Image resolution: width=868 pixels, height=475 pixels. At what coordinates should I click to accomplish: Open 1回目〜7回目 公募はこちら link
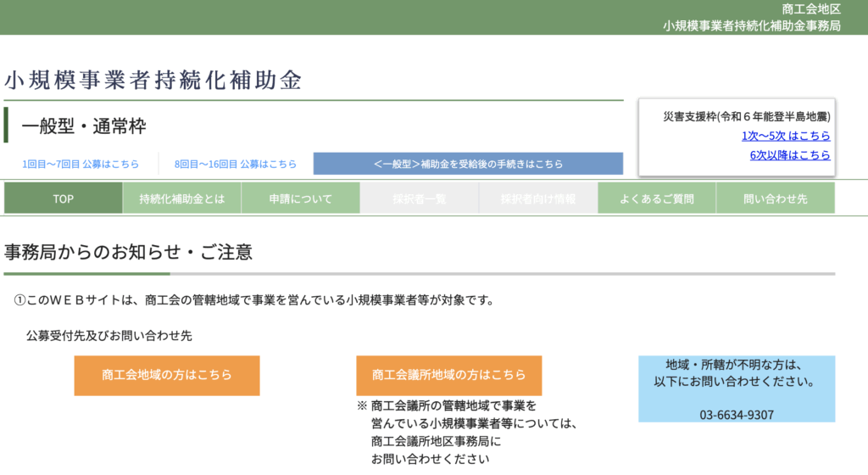point(81,164)
